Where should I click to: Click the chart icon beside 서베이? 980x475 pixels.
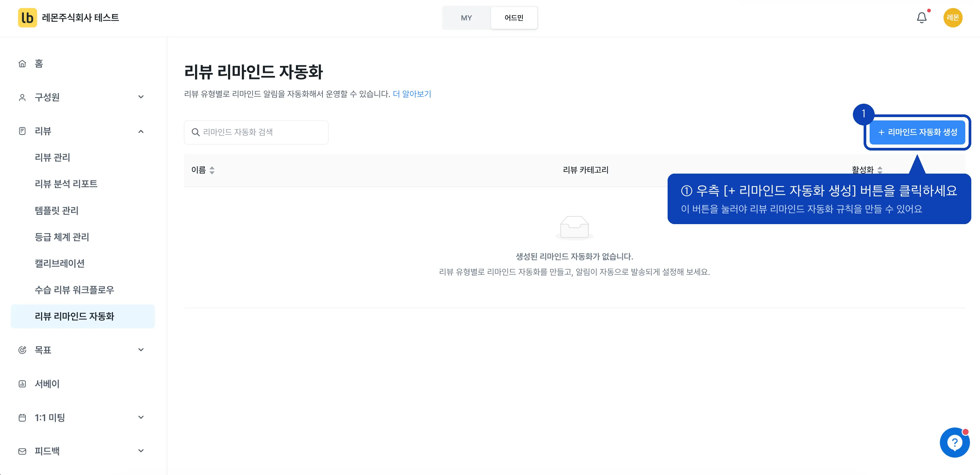(x=22, y=384)
